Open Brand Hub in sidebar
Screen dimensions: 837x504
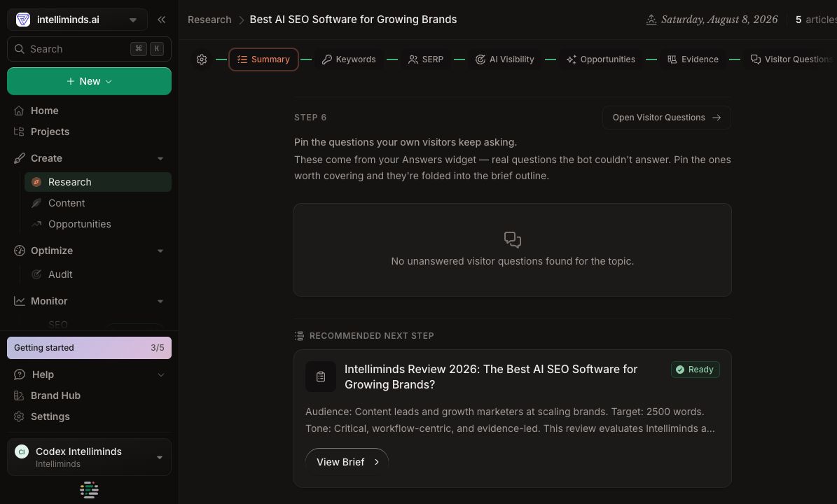pos(55,395)
